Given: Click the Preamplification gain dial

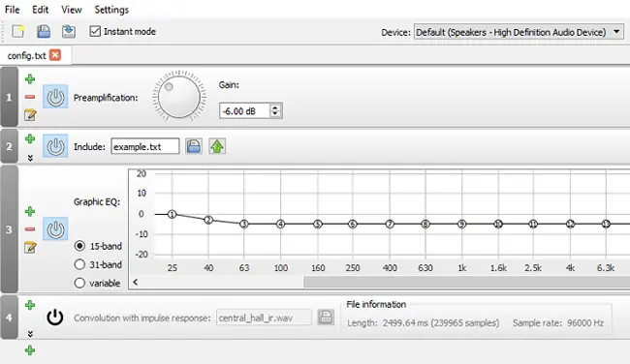Looking at the screenshot, I should [x=178, y=97].
